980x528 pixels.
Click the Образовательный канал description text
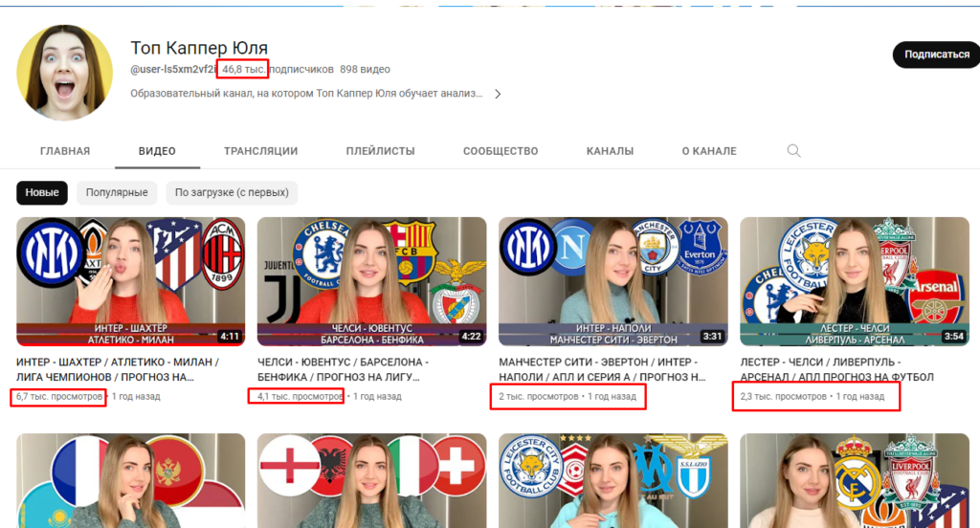(306, 94)
